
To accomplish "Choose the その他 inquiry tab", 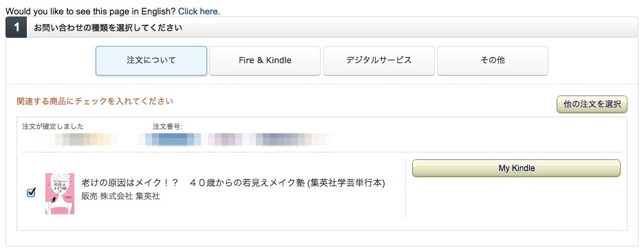I will (493, 60).
